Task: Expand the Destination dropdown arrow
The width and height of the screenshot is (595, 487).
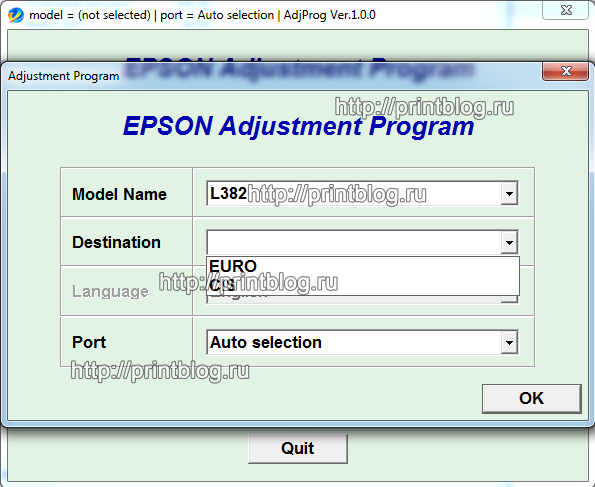Action: tap(509, 242)
